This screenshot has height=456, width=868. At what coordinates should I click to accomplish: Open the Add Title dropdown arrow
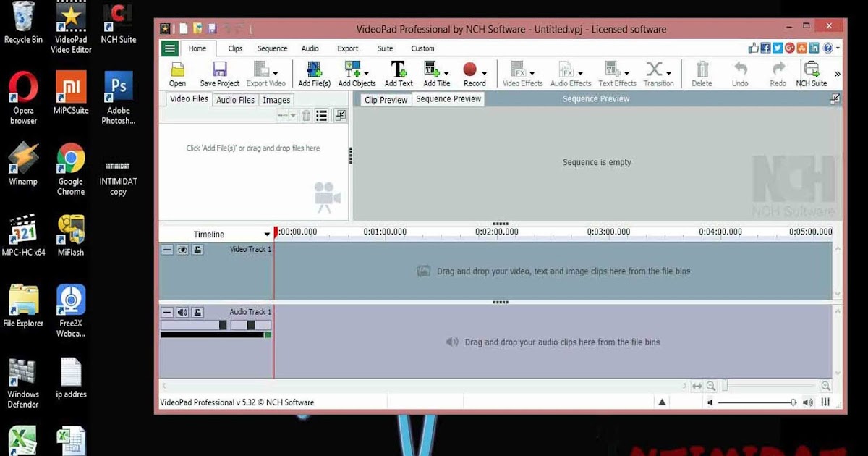pyautogui.click(x=446, y=73)
